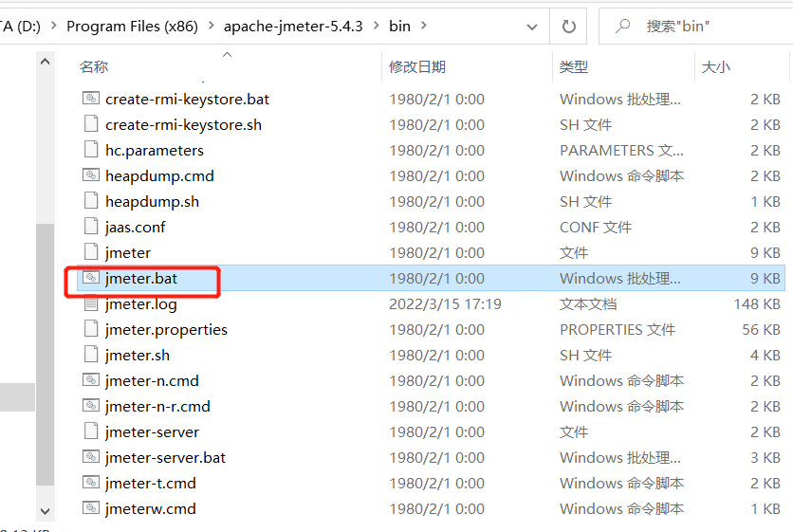Click the icon of extensionless jmeter file

tap(91, 251)
